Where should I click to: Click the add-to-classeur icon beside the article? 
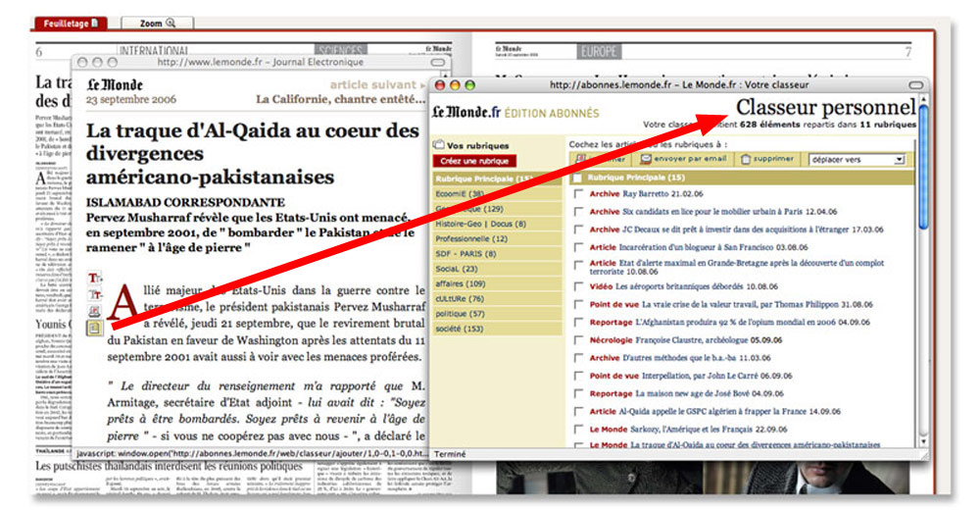pyautogui.click(x=94, y=328)
